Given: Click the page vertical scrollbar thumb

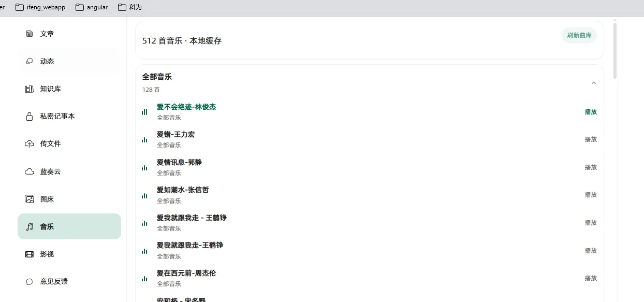Looking at the screenshot, I should point(615,50).
